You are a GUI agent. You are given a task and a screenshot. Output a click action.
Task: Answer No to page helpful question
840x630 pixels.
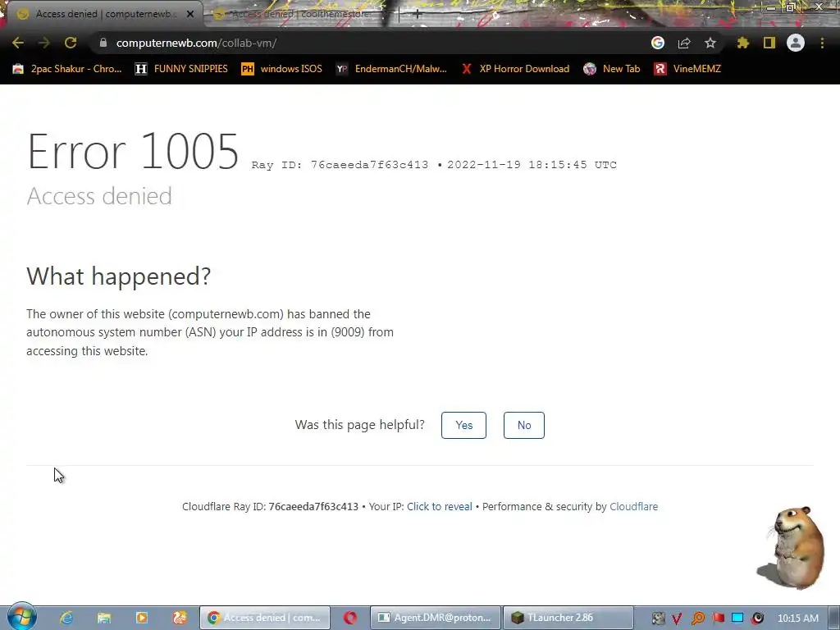(x=524, y=426)
